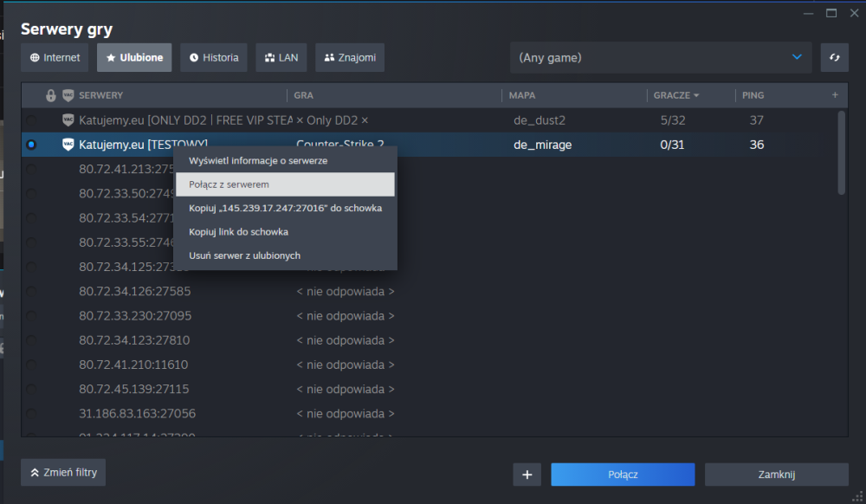
Task: Click ping value 36
Action: click(x=757, y=145)
